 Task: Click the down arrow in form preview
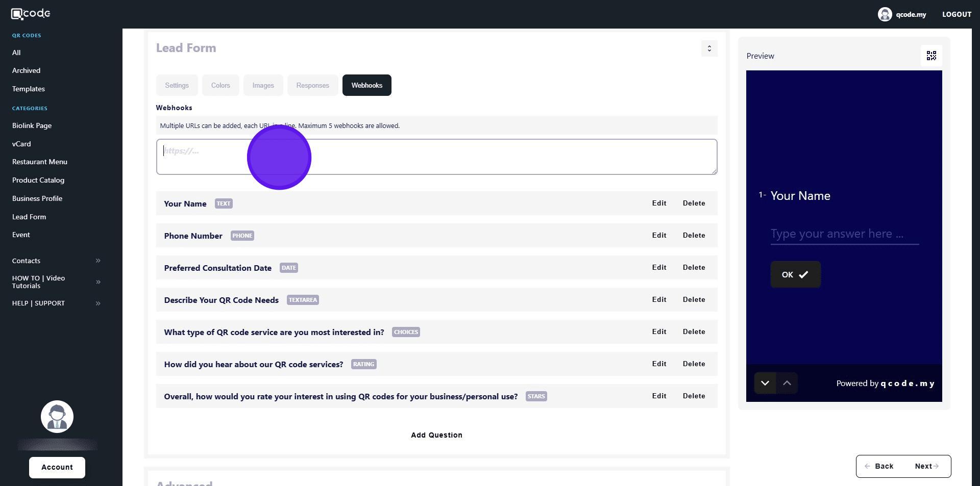click(x=765, y=383)
